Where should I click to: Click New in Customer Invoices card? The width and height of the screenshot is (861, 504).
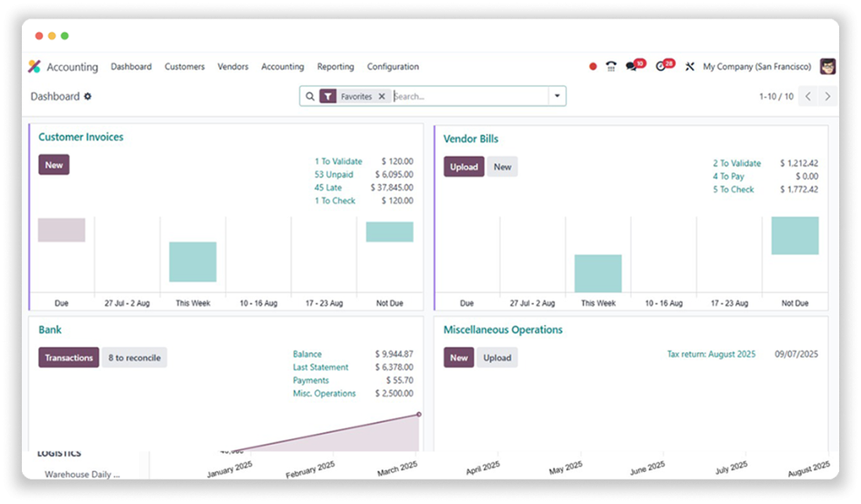54,165
